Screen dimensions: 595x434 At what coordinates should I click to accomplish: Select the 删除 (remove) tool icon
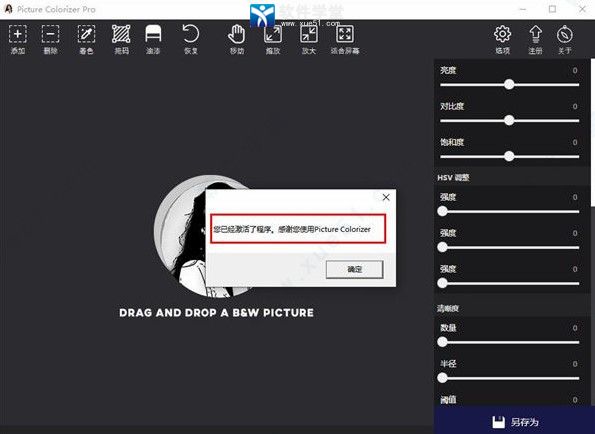point(50,34)
